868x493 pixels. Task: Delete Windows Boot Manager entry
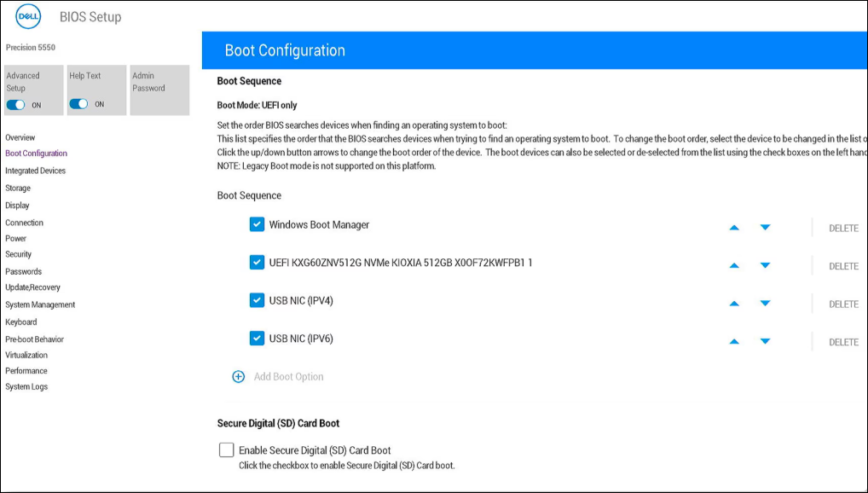point(843,229)
